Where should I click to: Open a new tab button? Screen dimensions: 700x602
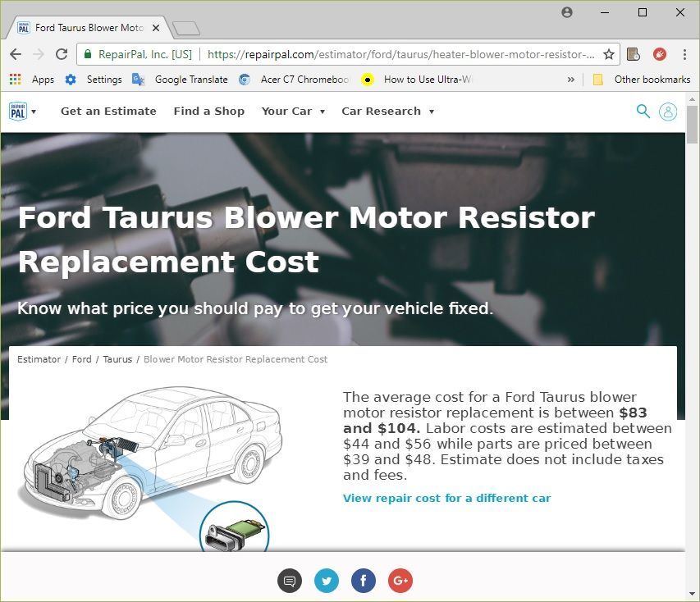pos(186,28)
